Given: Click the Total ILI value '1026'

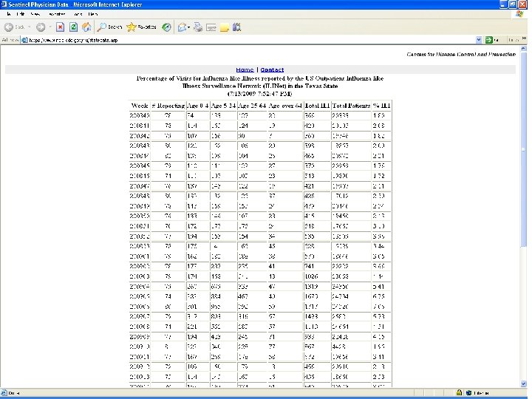Looking at the screenshot, I should 311,276.
